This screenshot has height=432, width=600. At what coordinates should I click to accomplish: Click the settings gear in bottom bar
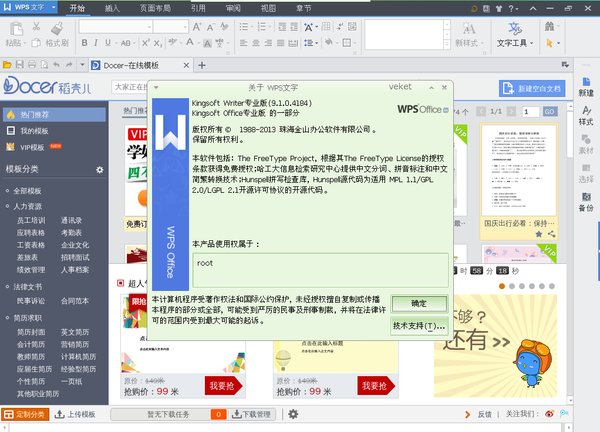pos(293,414)
